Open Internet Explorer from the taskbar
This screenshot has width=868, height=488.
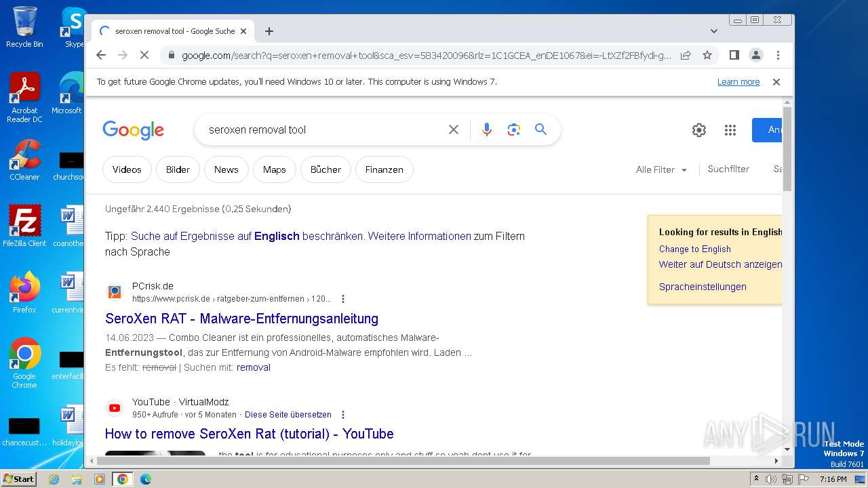click(x=54, y=479)
